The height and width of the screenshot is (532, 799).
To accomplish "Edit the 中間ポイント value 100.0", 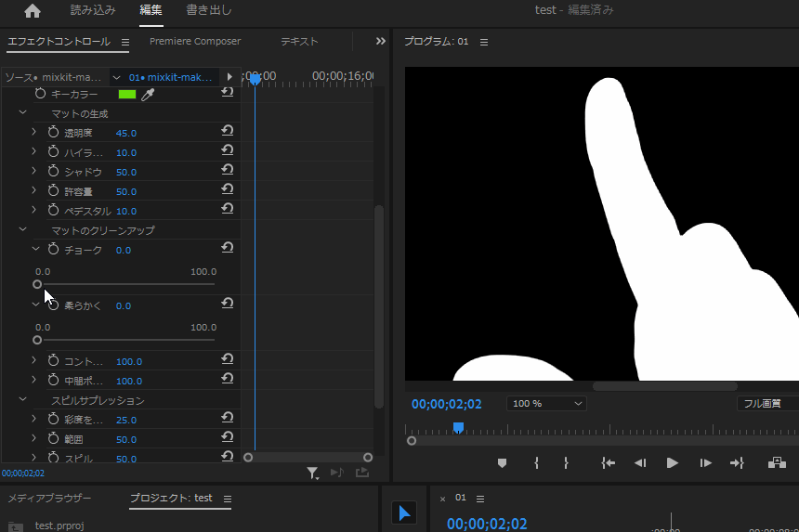I will click(x=129, y=382).
